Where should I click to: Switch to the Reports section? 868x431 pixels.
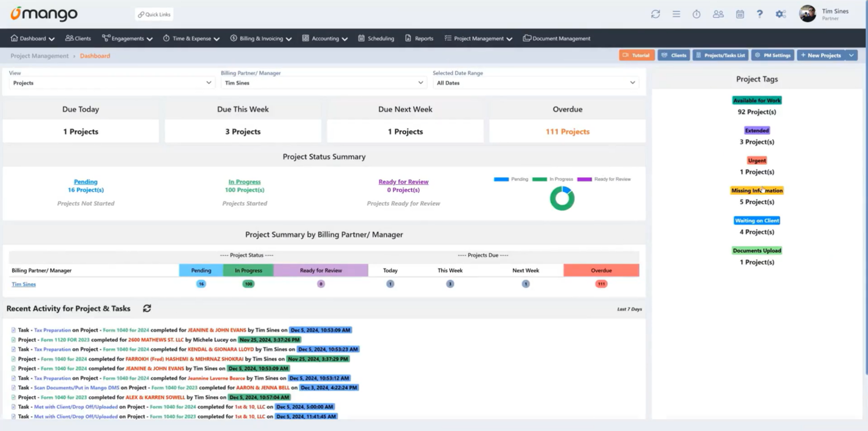point(419,38)
